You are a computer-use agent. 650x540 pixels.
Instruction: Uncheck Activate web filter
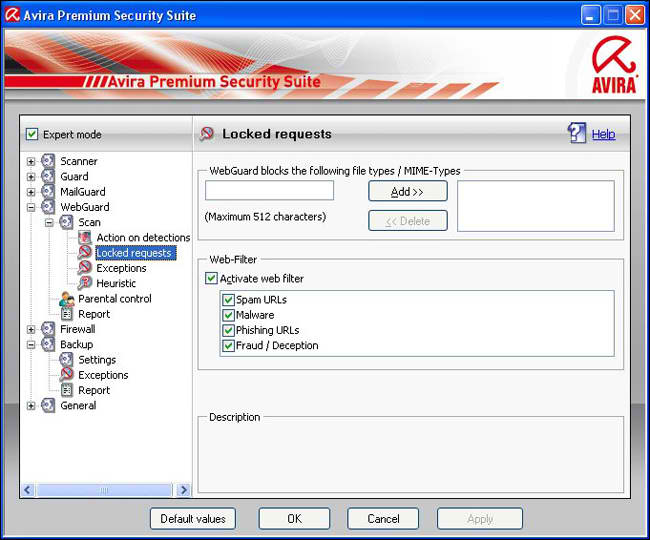[211, 279]
